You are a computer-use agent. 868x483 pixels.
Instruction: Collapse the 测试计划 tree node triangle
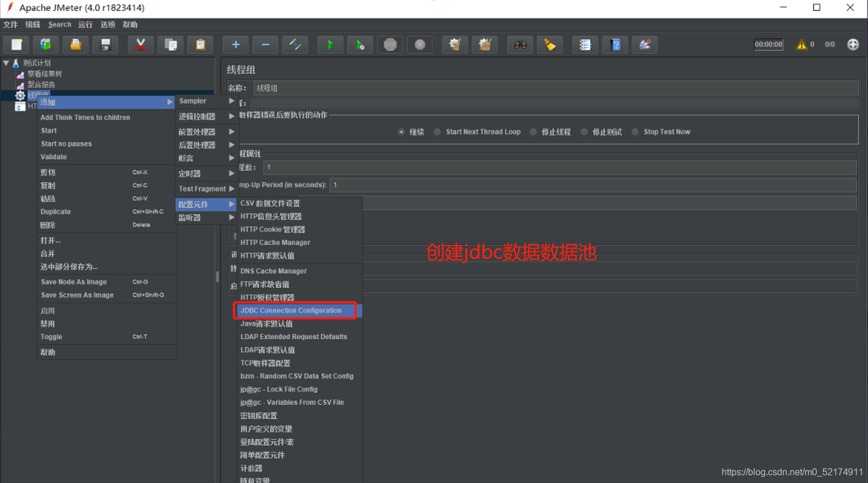click(6, 63)
